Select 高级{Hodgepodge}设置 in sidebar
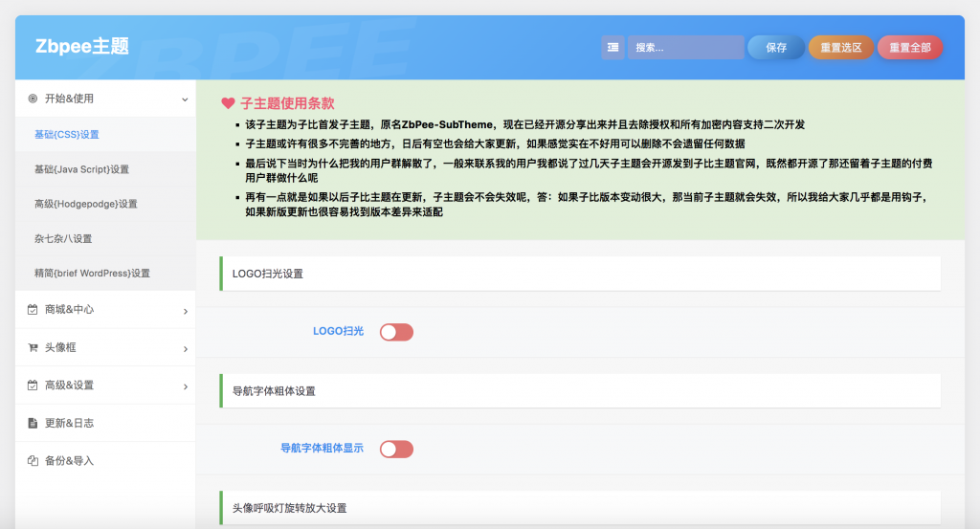The image size is (980, 529). tap(85, 204)
